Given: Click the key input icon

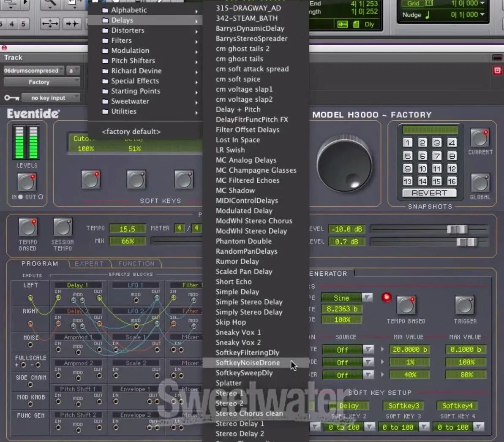Looking at the screenshot, I should coord(11,98).
